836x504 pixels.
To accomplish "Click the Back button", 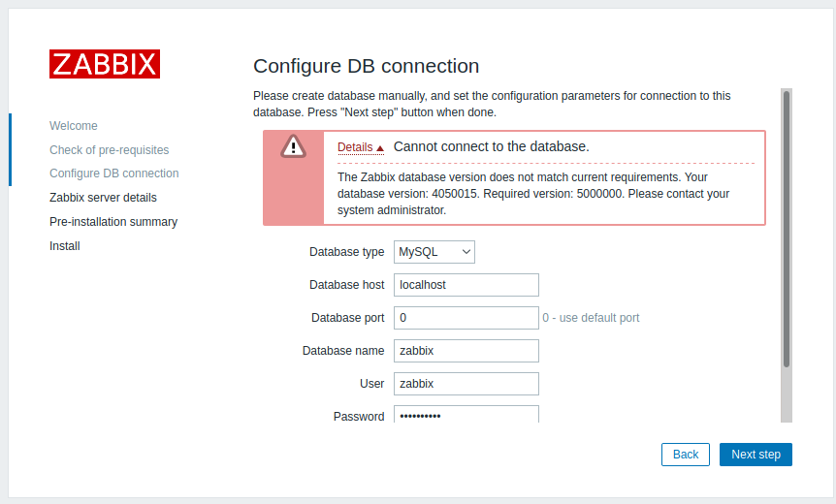I will [x=685, y=455].
